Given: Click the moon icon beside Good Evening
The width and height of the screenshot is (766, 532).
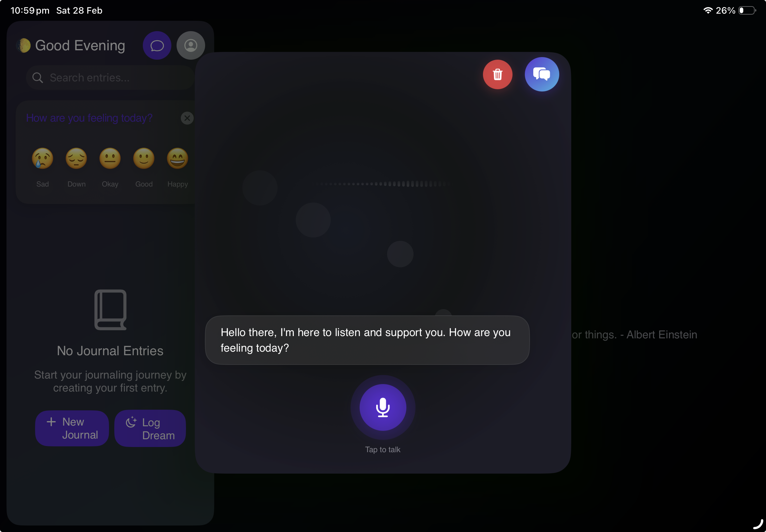Looking at the screenshot, I should coord(24,45).
